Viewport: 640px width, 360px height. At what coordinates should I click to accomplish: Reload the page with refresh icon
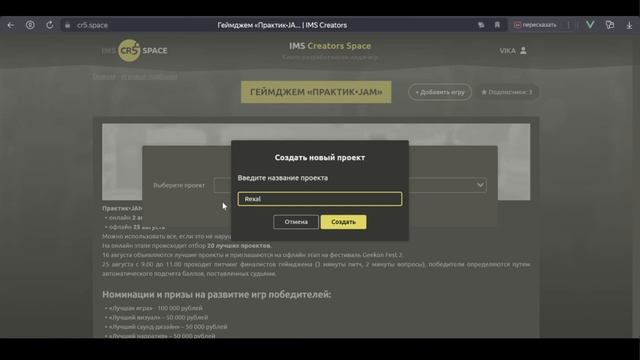49,25
